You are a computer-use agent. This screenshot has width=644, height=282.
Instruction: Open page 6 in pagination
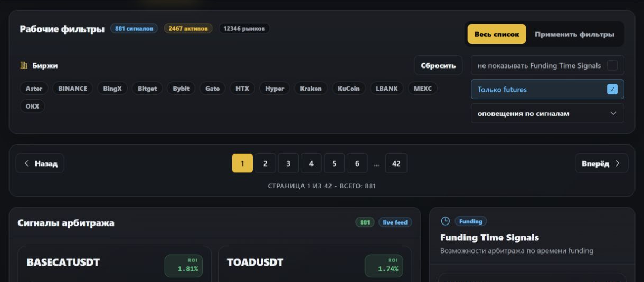click(357, 163)
